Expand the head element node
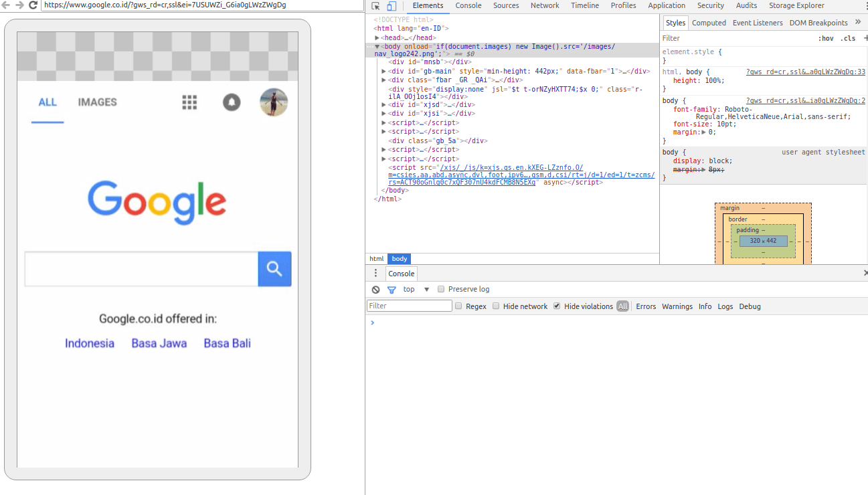The width and height of the screenshot is (868, 495). [x=377, y=38]
